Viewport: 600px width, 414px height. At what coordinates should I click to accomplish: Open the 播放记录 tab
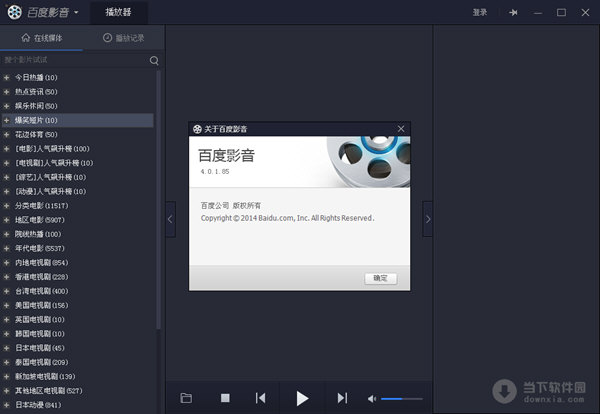(x=124, y=38)
